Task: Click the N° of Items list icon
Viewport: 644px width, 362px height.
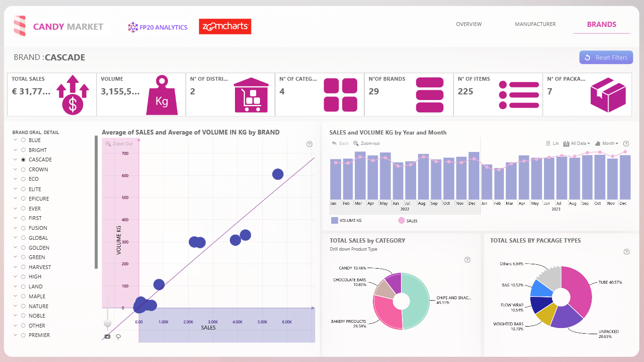Action: (x=519, y=94)
